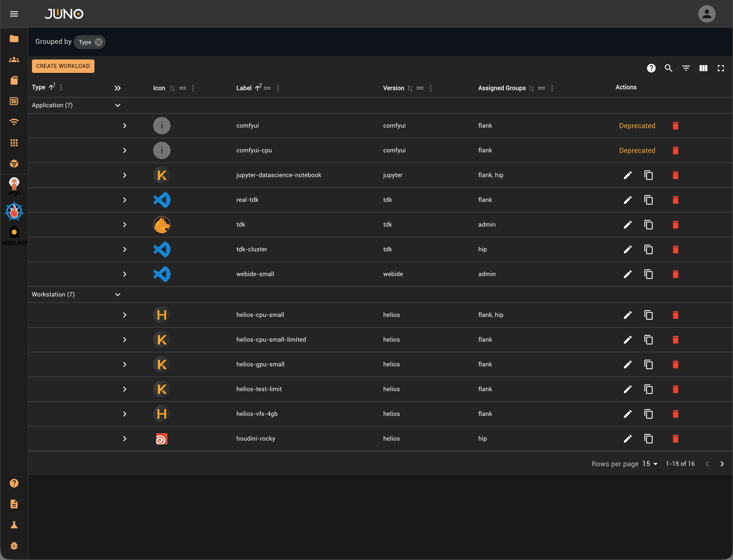Click the search icon in table toolbar
Screen dimensions: 733x560
[x=668, y=68]
